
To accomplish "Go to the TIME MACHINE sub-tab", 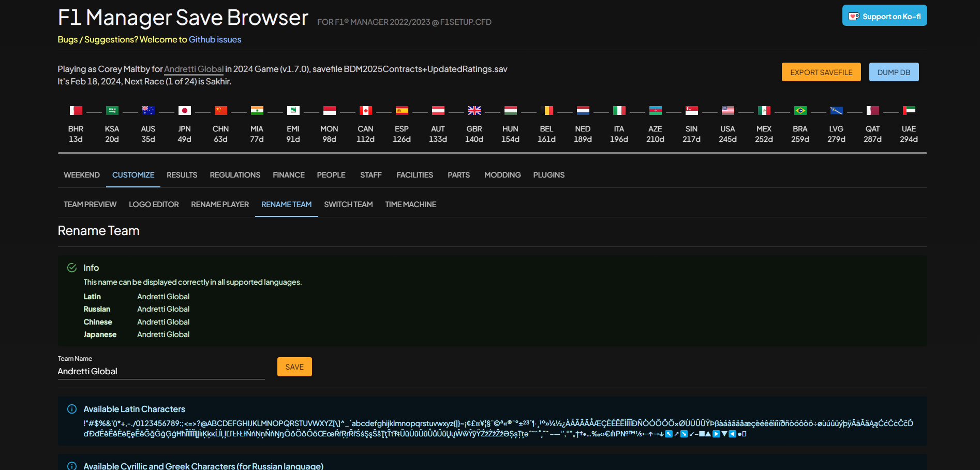I will point(411,204).
